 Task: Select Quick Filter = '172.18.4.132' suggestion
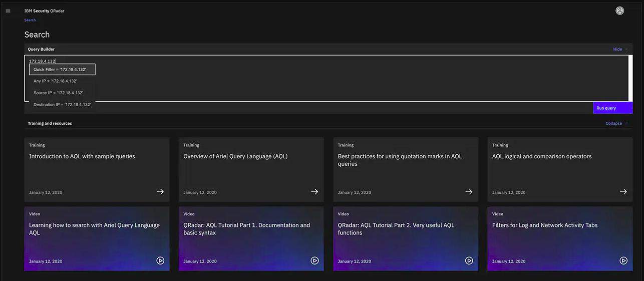(x=62, y=69)
